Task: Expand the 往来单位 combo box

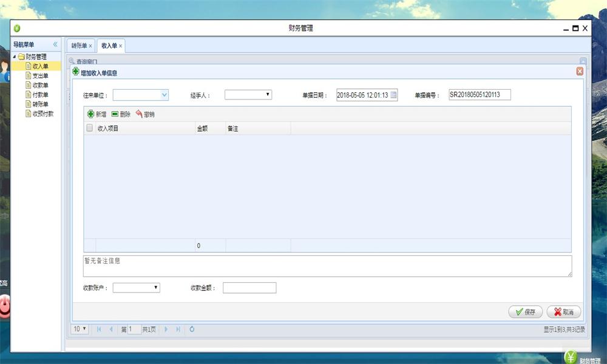Action: pyautogui.click(x=164, y=95)
